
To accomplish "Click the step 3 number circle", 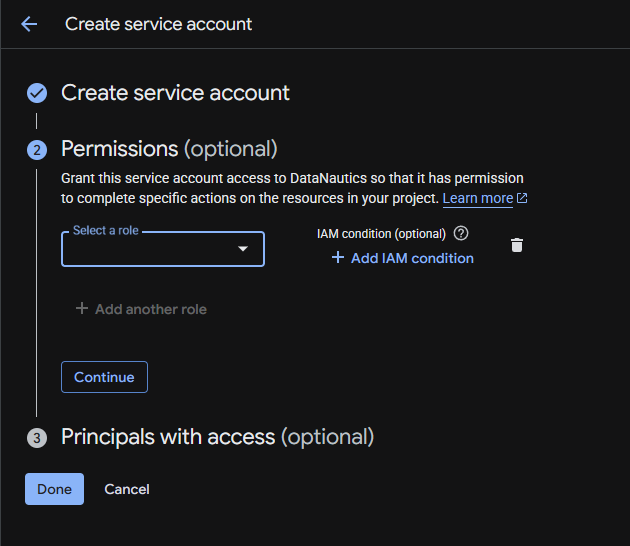I will (37, 438).
